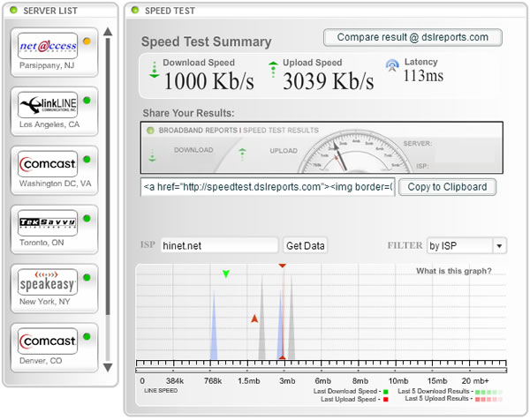530x420 pixels.
Task: Click the red upload marker at graph top
Action: (283, 266)
